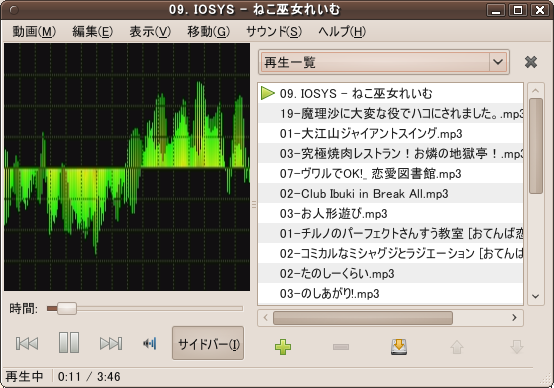The image size is (554, 388).
Task: Click the horizontal scrollbar right arrow
Action: [514, 318]
